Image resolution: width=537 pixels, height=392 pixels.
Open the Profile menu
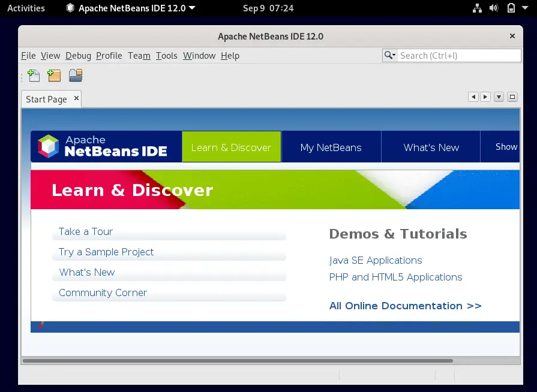click(x=109, y=56)
